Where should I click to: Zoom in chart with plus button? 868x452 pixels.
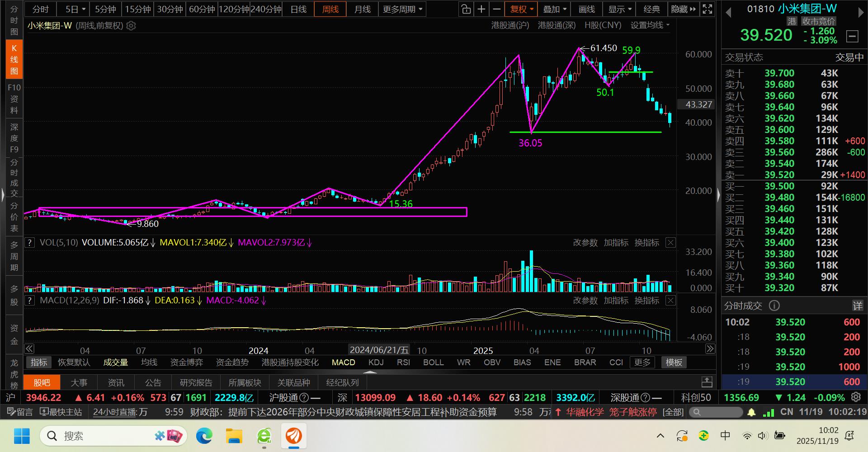click(x=481, y=9)
